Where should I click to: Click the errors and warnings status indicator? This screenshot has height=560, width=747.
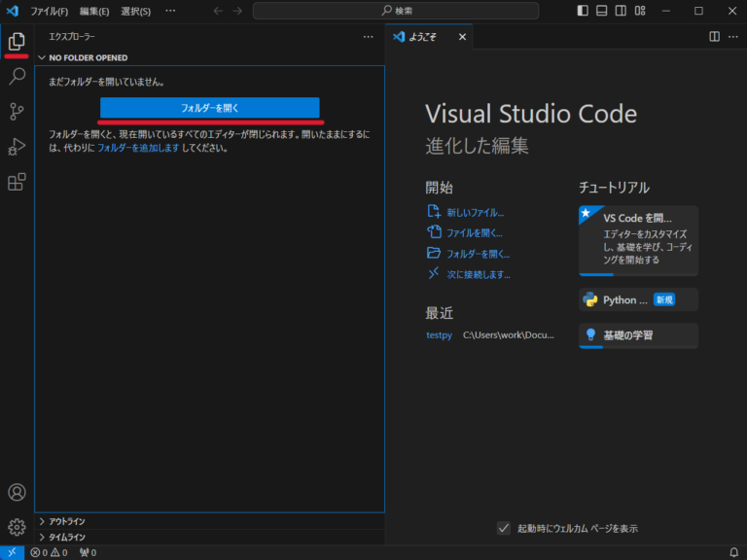49,552
